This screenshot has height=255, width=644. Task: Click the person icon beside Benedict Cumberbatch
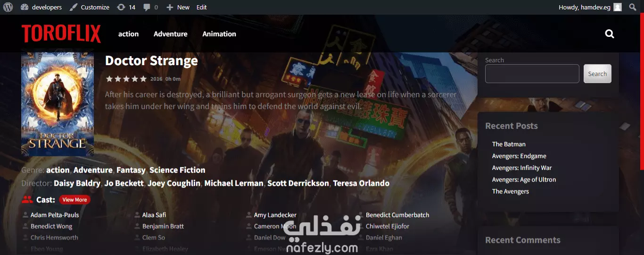361,215
